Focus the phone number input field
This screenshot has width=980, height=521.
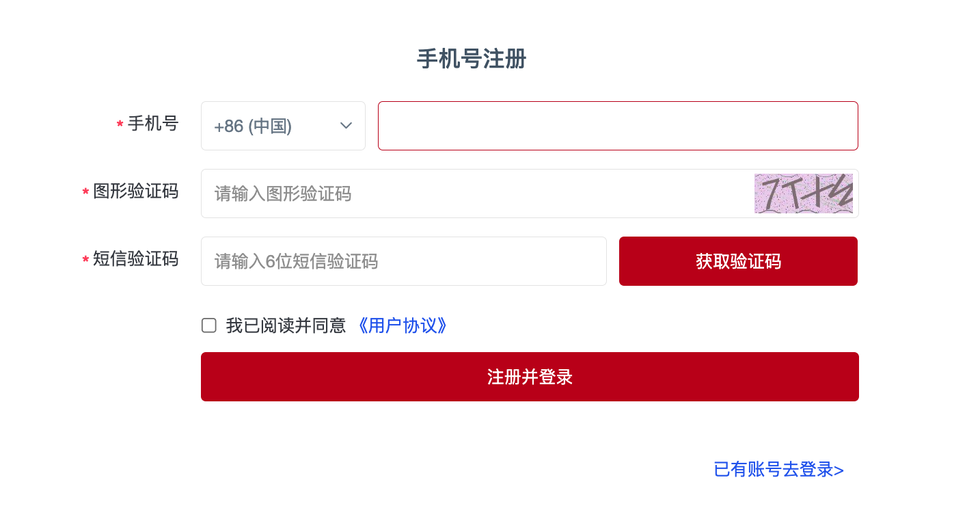click(618, 125)
